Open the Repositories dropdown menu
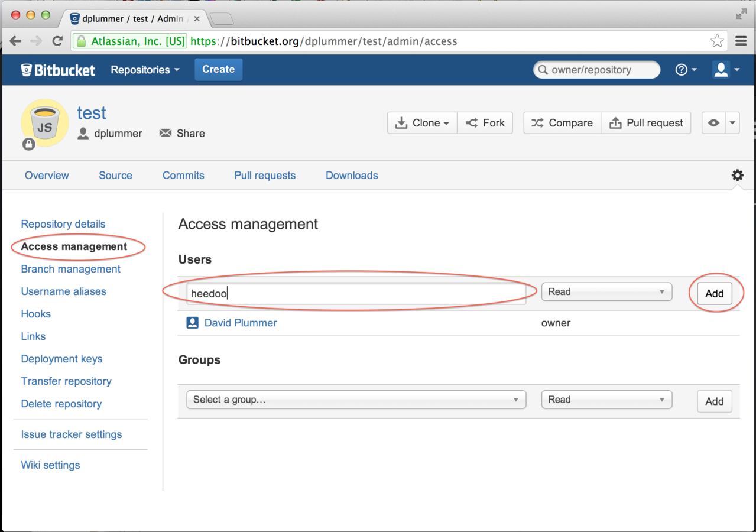Image resolution: width=756 pixels, height=532 pixels. pyautogui.click(x=145, y=70)
